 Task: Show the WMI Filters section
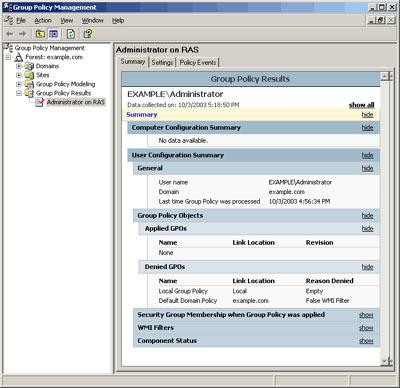point(366,328)
